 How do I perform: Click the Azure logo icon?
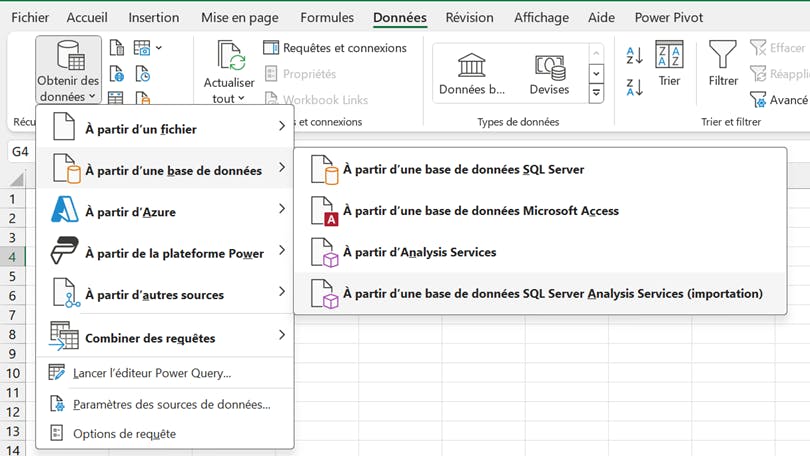tap(65, 210)
